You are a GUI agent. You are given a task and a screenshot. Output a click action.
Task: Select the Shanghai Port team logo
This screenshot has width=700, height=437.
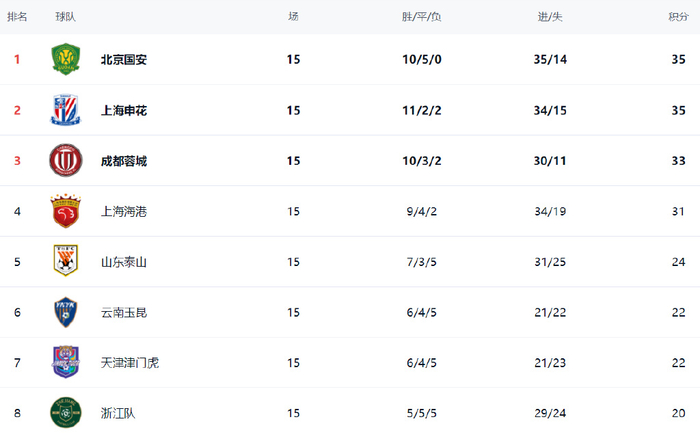65,211
